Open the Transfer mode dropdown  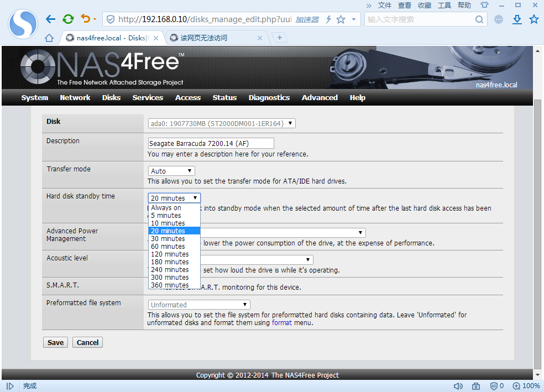(171, 171)
